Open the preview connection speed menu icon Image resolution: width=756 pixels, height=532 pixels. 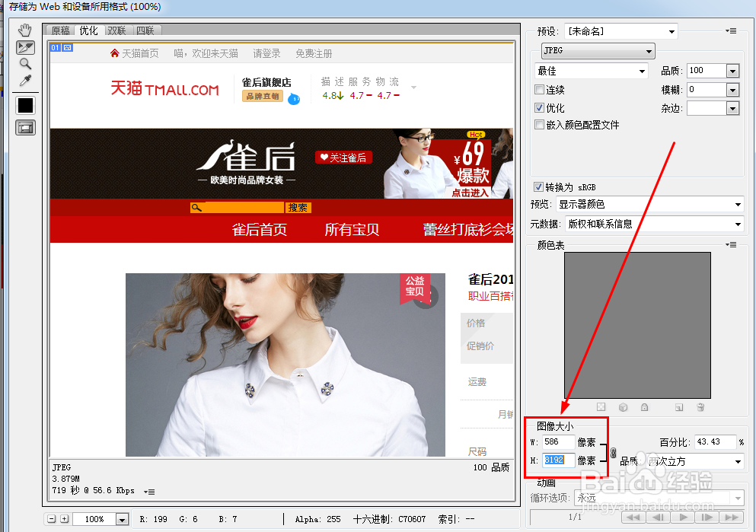pyautogui.click(x=149, y=492)
